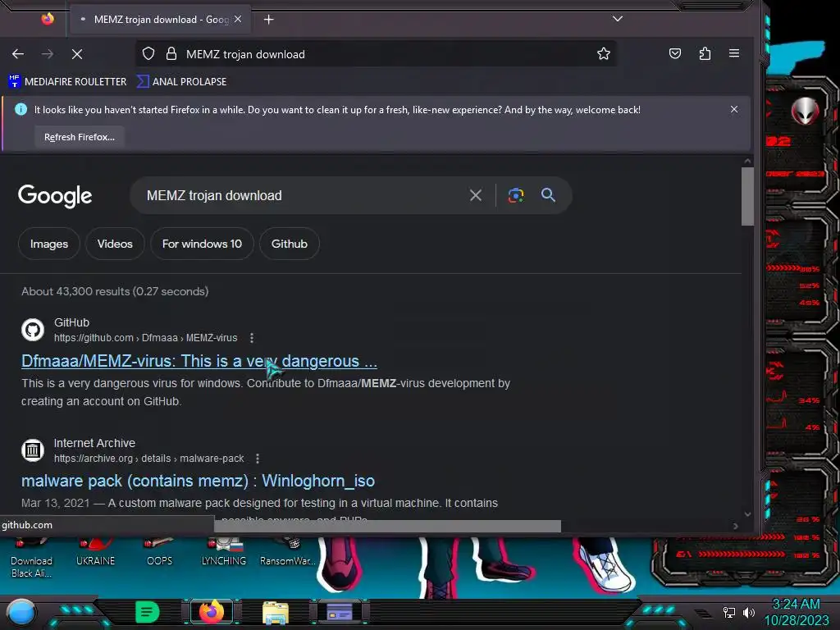Expand the list all tabs chevron
Screen dimensions: 840x630
(618, 19)
